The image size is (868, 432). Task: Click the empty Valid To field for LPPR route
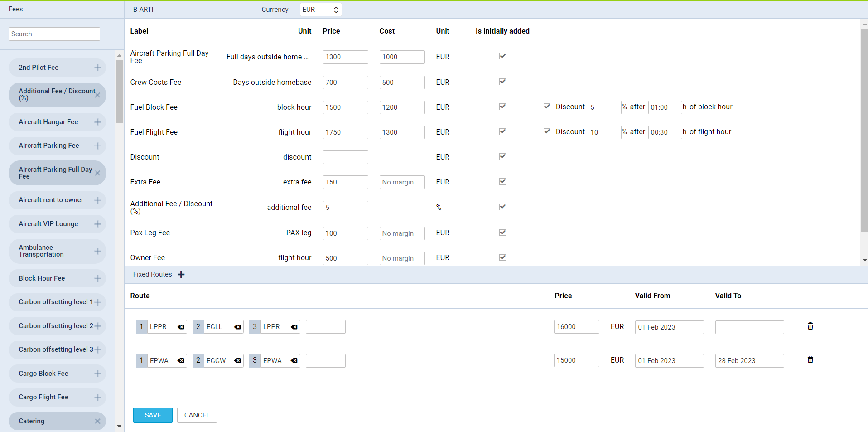click(x=750, y=327)
